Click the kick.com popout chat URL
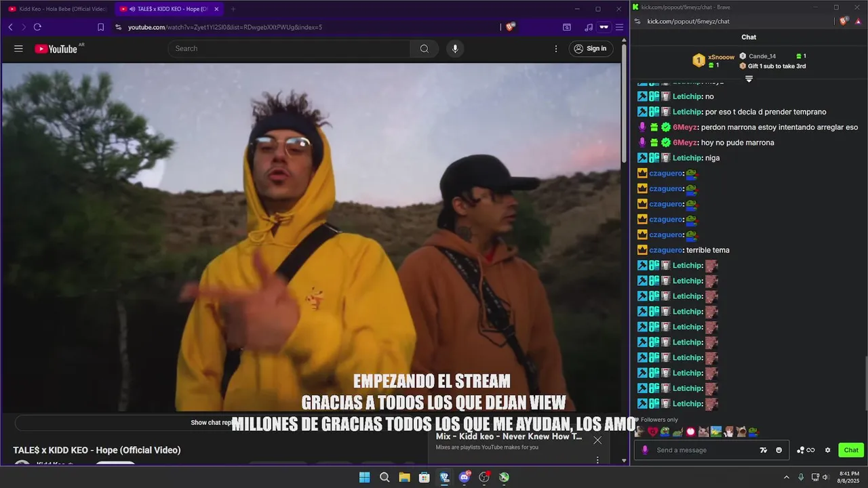 tap(688, 21)
